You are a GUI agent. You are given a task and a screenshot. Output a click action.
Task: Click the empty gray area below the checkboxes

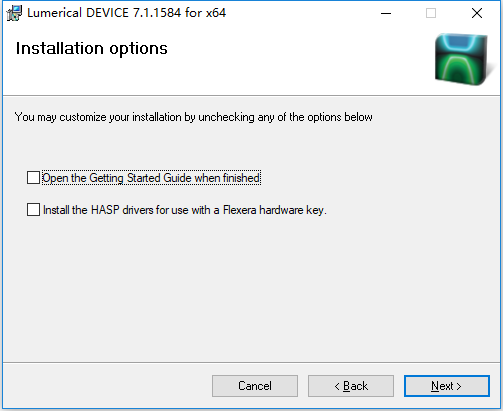252,287
